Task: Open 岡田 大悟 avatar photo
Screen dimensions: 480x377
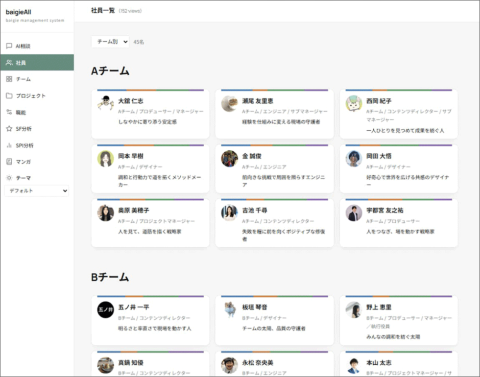Action: [x=354, y=159]
